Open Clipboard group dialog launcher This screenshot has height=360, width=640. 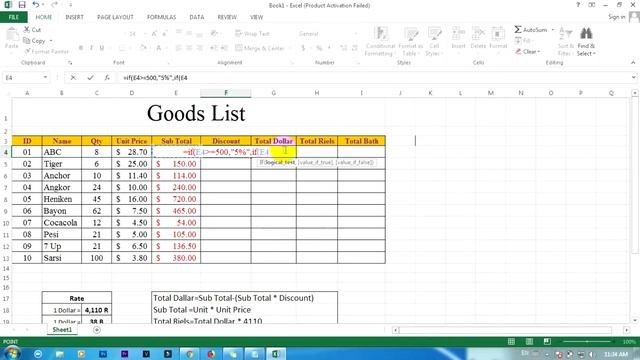click(x=70, y=63)
